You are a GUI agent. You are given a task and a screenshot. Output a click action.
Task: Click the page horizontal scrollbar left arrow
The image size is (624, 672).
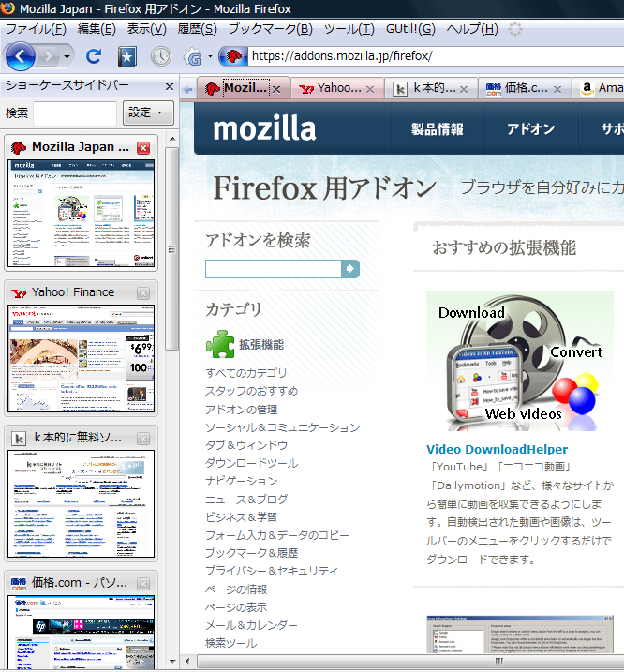[x=187, y=662]
